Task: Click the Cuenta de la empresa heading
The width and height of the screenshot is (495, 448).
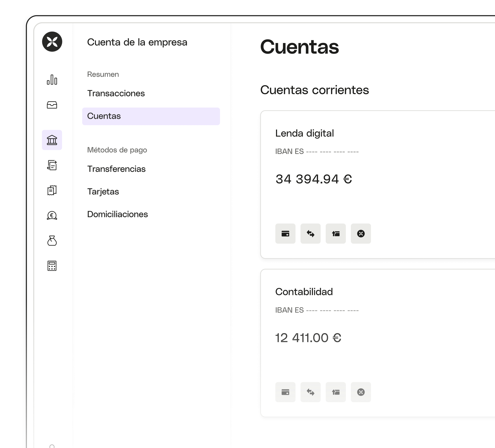Action: (x=137, y=42)
